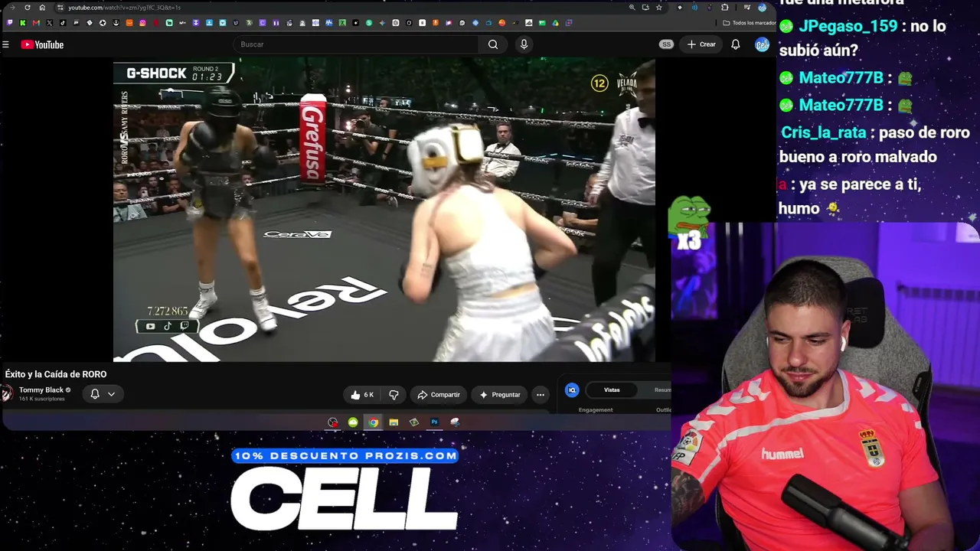Click the title 'Éxito y la Caída de RORO'
The image size is (980, 551).
[56, 374]
